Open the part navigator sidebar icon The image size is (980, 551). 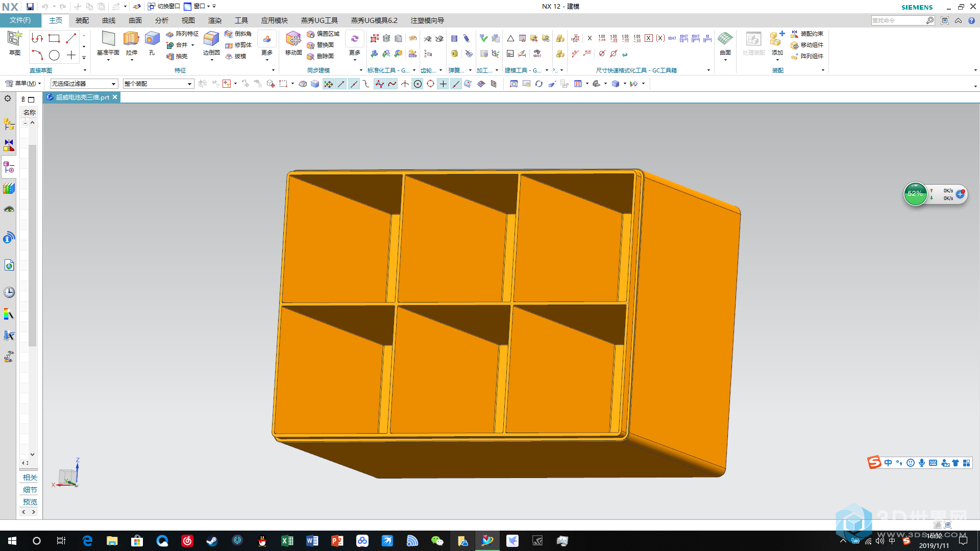coord(9,167)
